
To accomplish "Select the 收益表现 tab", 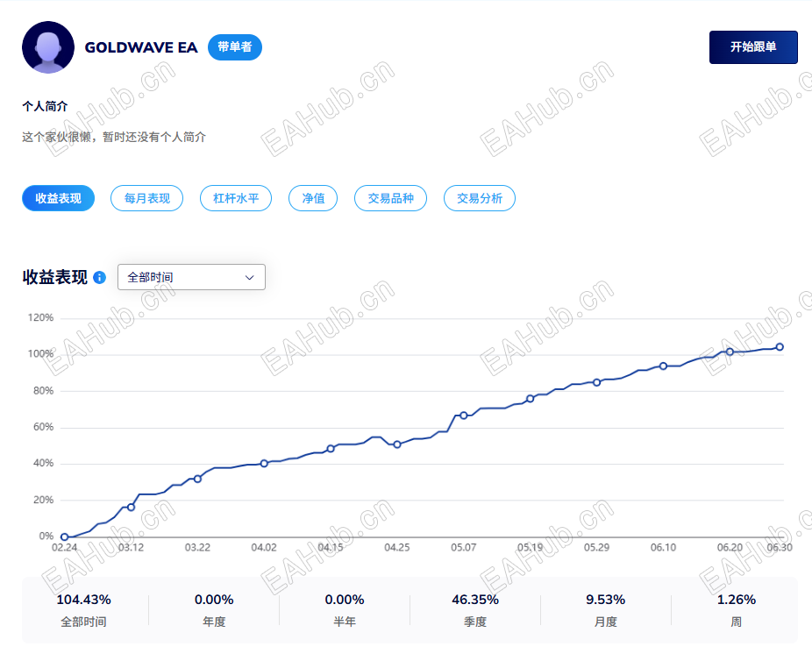I will tap(58, 198).
